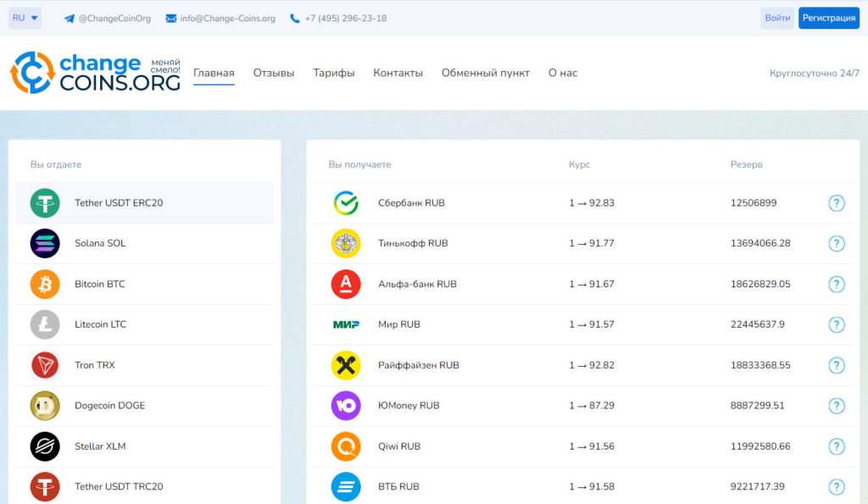Open the Отзывы menu item
The width and height of the screenshot is (868, 504).
pyautogui.click(x=274, y=73)
